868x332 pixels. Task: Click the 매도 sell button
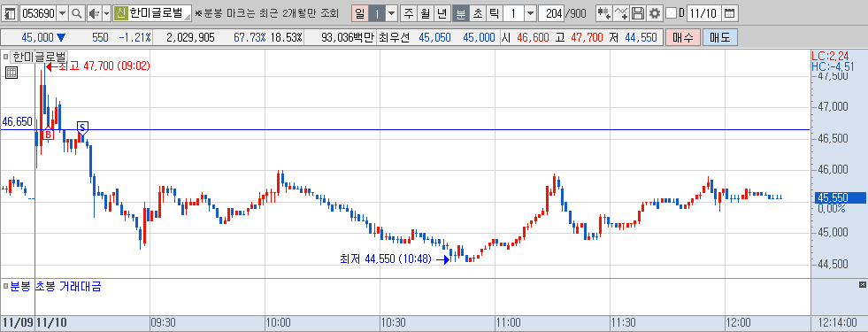(719, 37)
